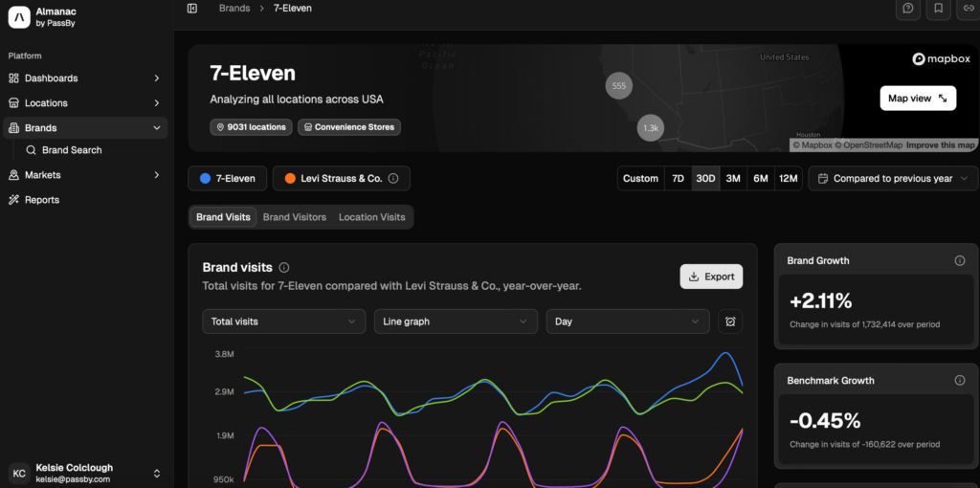Image resolution: width=980 pixels, height=488 pixels.
Task: Open the Map view button
Action: [918, 99]
